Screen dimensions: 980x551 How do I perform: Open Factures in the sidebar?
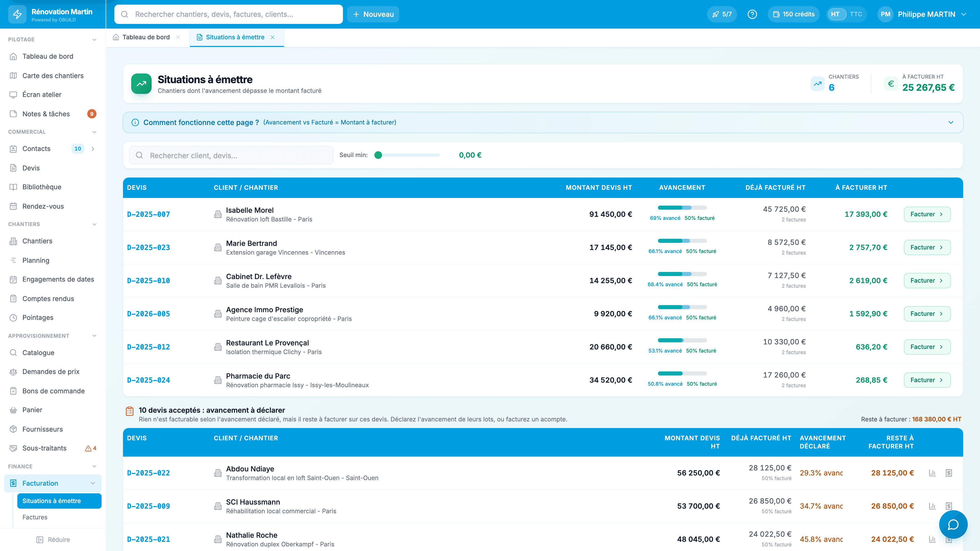(35, 517)
